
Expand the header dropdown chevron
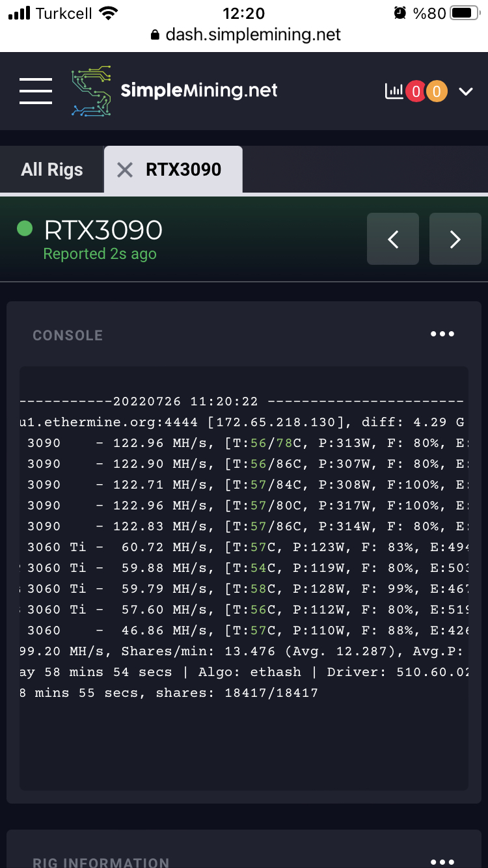[x=466, y=92]
